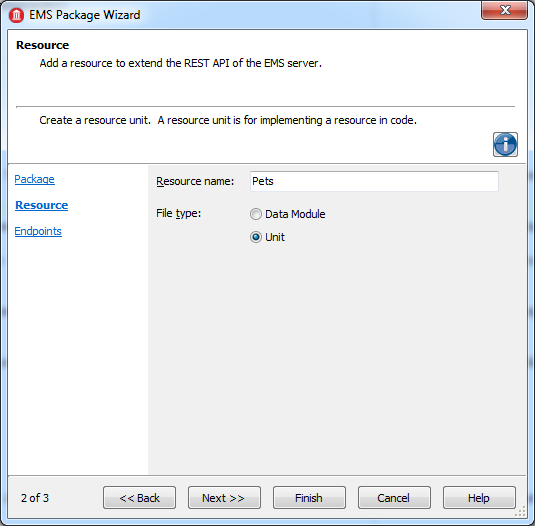Viewport: 535px width, 526px height.
Task: Click the bold Resource heading at top
Action: pyautogui.click(x=43, y=45)
